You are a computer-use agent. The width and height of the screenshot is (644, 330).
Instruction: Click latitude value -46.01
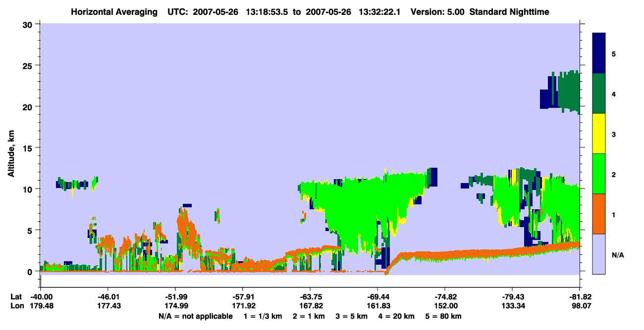click(x=107, y=297)
